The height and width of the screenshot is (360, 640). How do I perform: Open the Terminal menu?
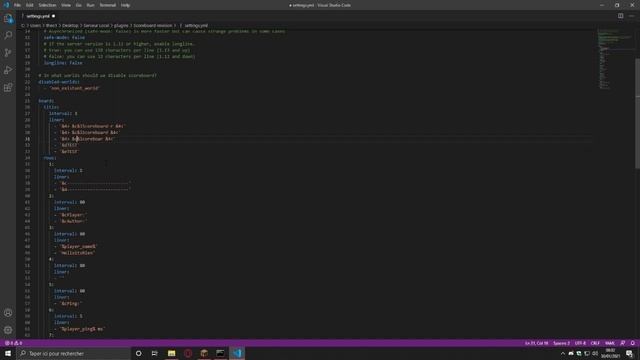[108, 5]
